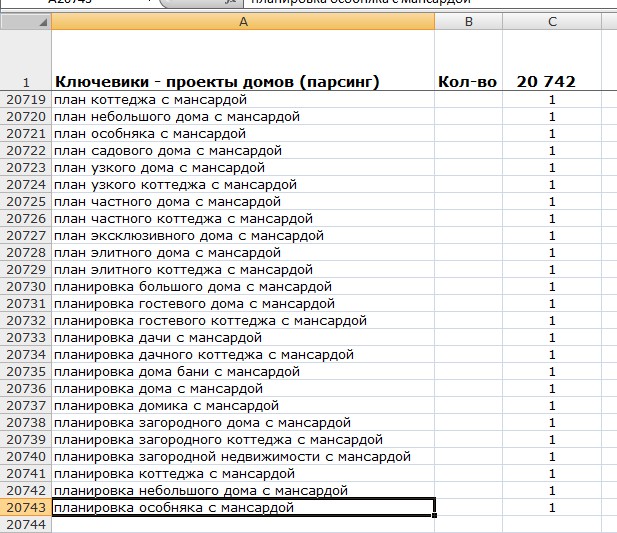
Task: Select cell 'планировка загородного дома с мансардой'
Action: 243,422
